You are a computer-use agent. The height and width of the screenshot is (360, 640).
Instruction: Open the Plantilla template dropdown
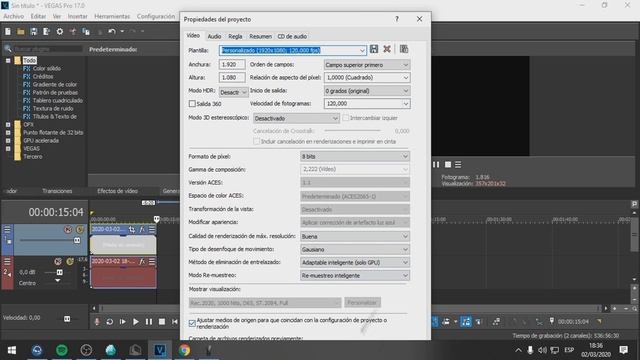click(362, 50)
